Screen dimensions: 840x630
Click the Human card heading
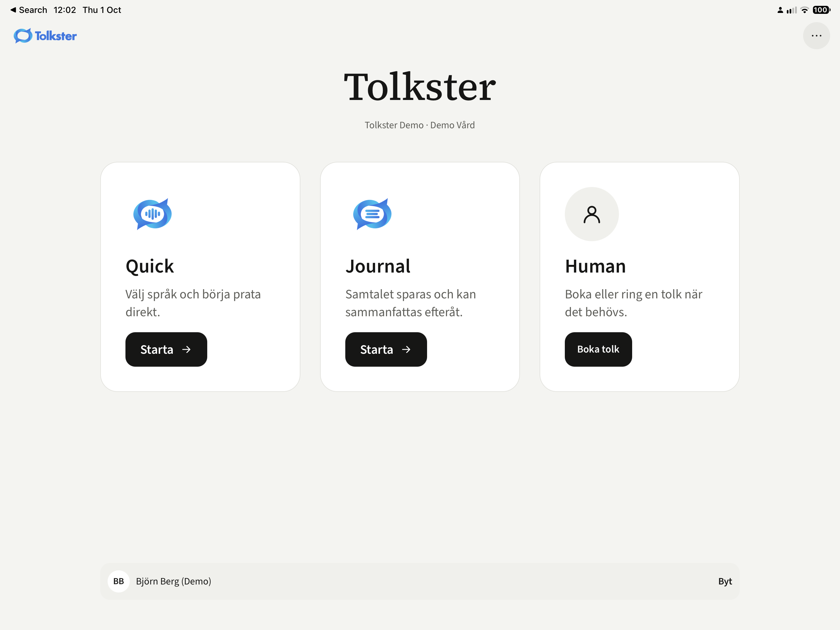click(595, 266)
